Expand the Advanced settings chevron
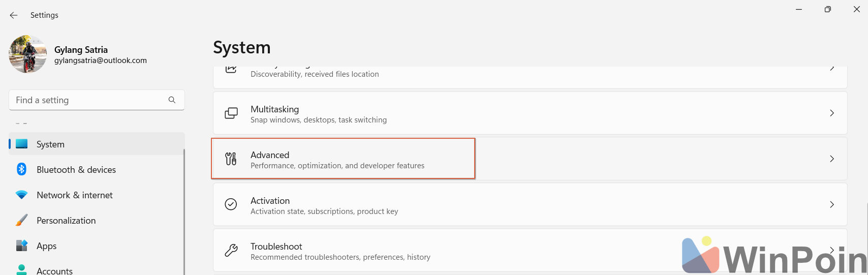The image size is (868, 275). 832,159
